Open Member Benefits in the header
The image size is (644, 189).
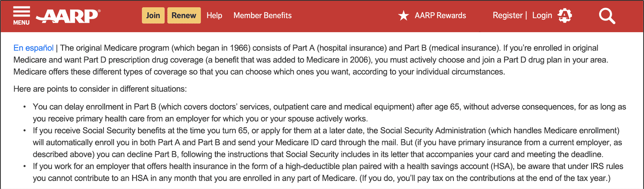[x=263, y=15]
